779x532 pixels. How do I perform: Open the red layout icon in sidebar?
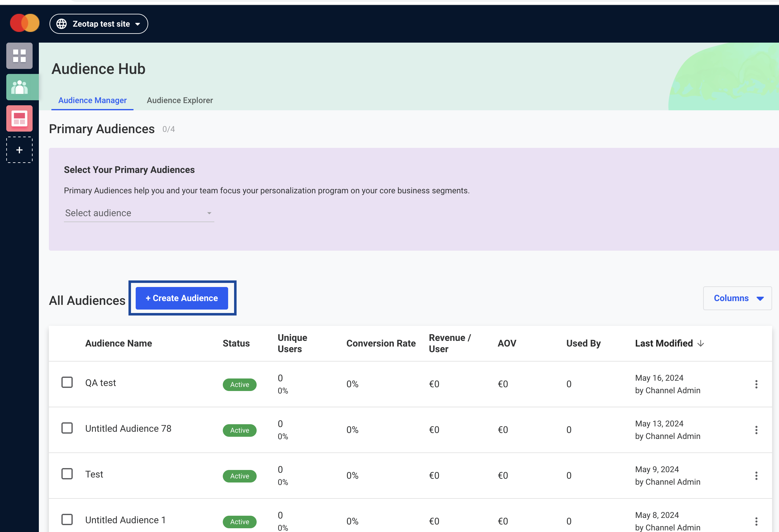[19, 118]
